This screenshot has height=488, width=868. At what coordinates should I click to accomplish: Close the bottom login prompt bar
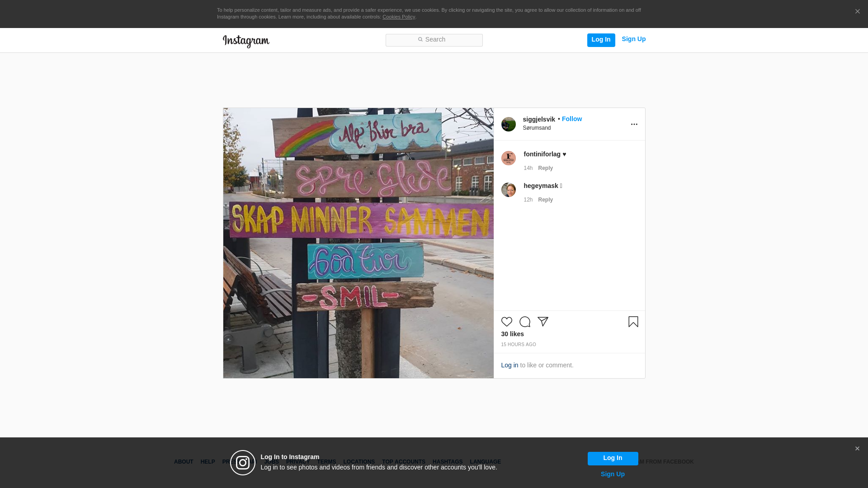857,449
